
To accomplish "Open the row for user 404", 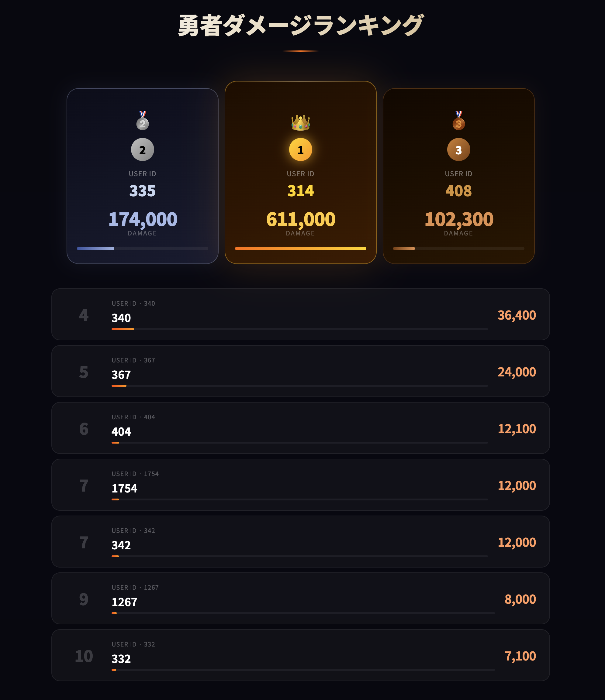I will pos(300,428).
